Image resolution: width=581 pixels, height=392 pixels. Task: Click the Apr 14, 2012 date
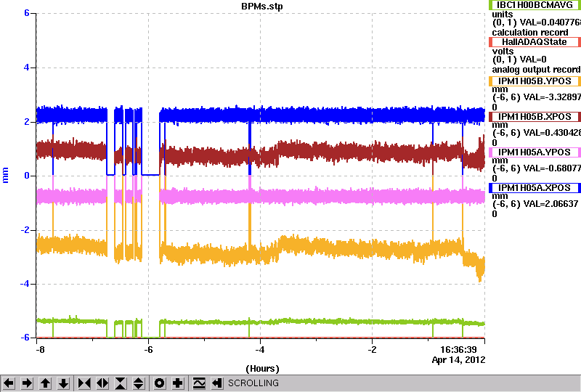458,360
